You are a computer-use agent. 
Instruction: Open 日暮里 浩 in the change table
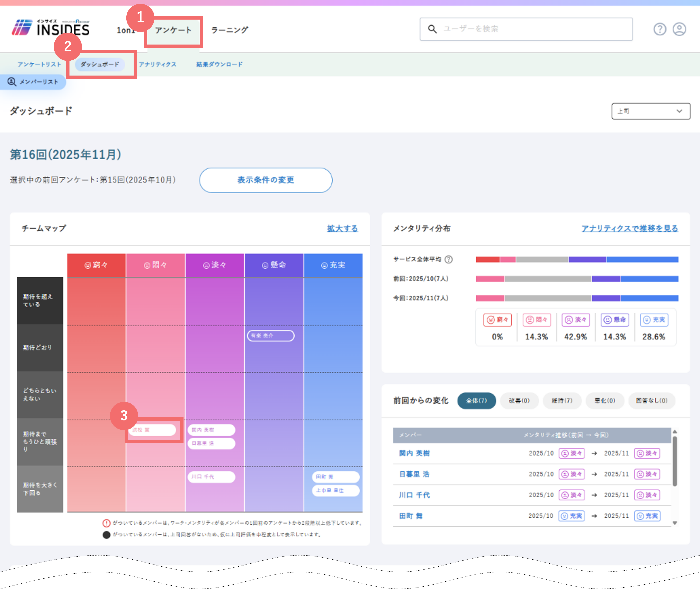(414, 474)
